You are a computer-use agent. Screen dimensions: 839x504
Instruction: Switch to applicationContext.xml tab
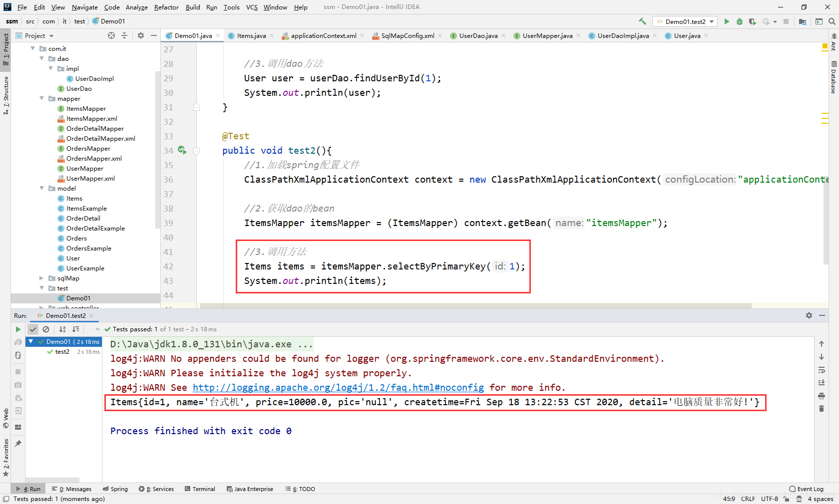click(x=323, y=35)
